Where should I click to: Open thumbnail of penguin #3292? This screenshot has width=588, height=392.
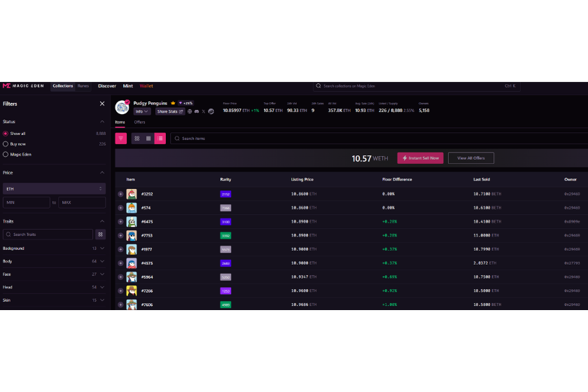click(132, 194)
